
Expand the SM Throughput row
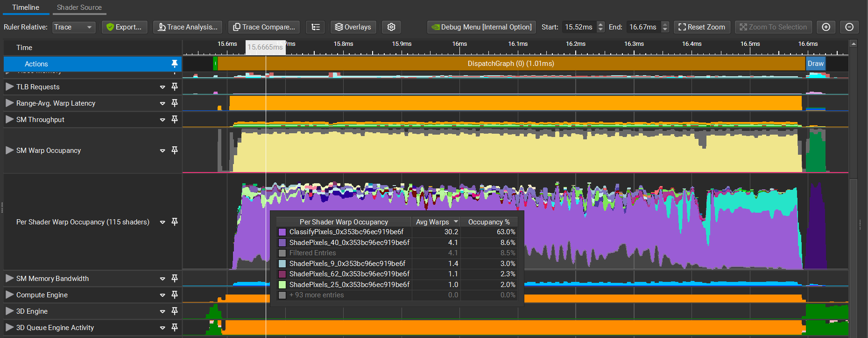pyautogui.click(x=9, y=119)
